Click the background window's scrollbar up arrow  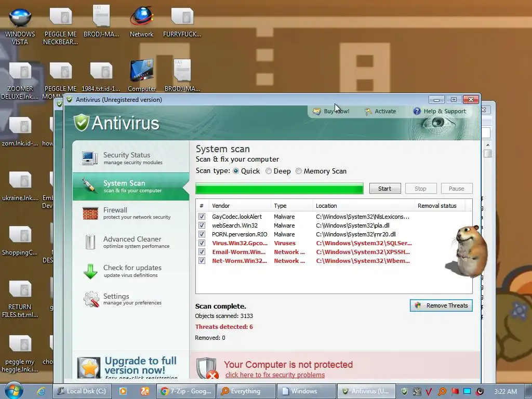click(487, 145)
